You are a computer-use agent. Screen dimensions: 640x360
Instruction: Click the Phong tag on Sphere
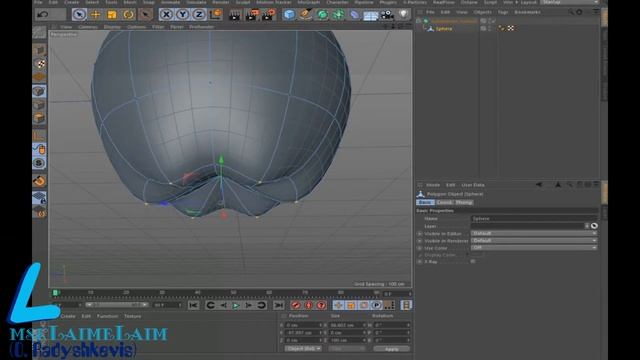(502, 28)
